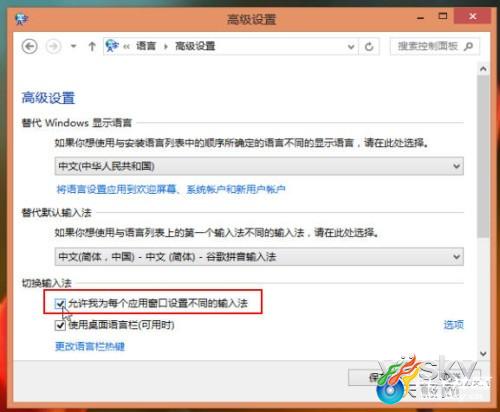Screen dimensions: 500x412
Task: Click the window icon in title bar
Action: [x=22, y=19]
